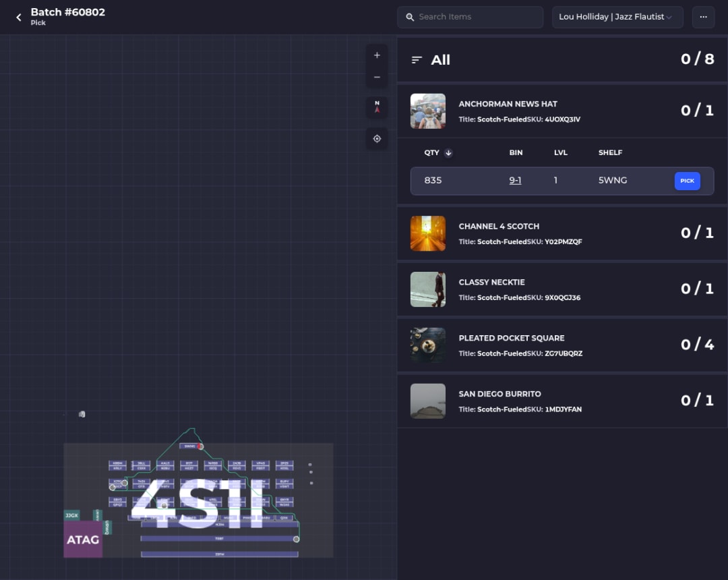This screenshot has width=728, height=580.
Task: Collapse the Anchorman News Hat item row
Action: point(562,111)
